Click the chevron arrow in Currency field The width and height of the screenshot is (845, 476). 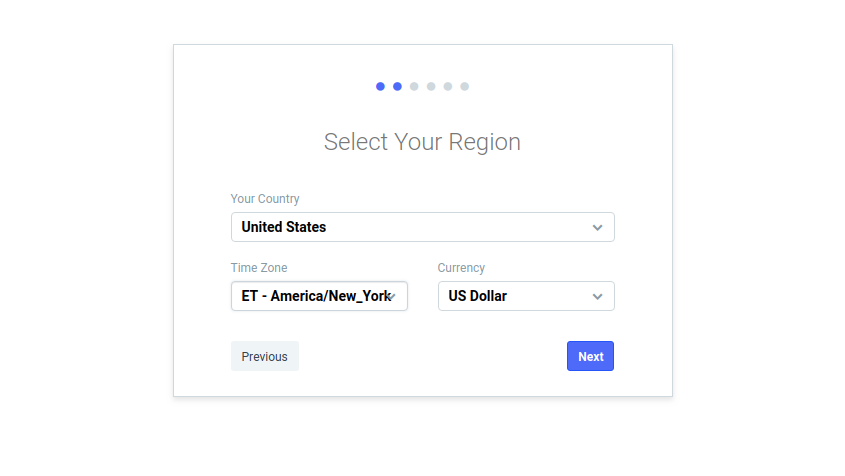coord(597,296)
